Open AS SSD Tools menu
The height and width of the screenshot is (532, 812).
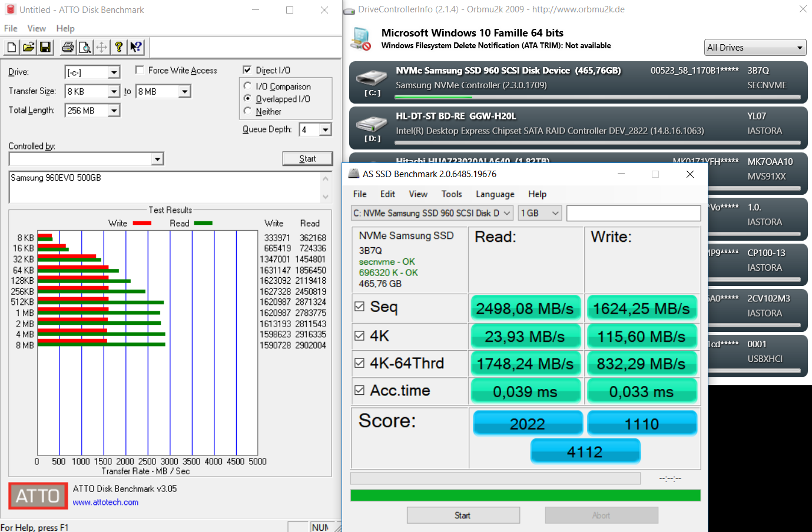tap(452, 194)
